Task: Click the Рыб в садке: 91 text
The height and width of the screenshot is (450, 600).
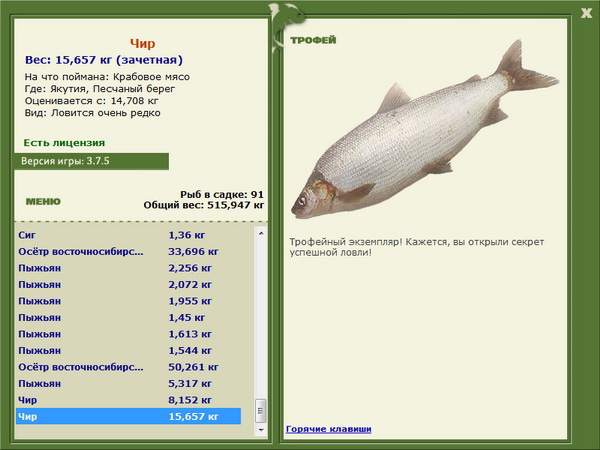Action: click(222, 194)
